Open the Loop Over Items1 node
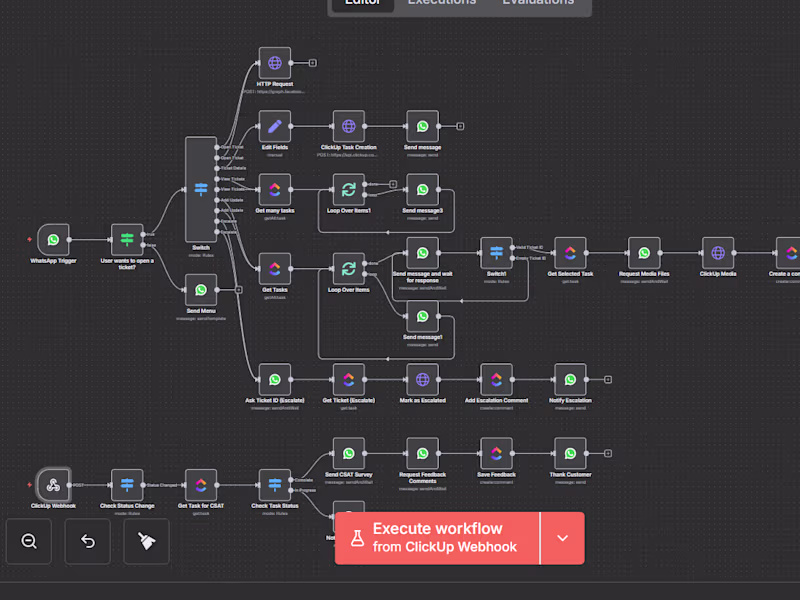The width and height of the screenshot is (800, 600). point(348,190)
